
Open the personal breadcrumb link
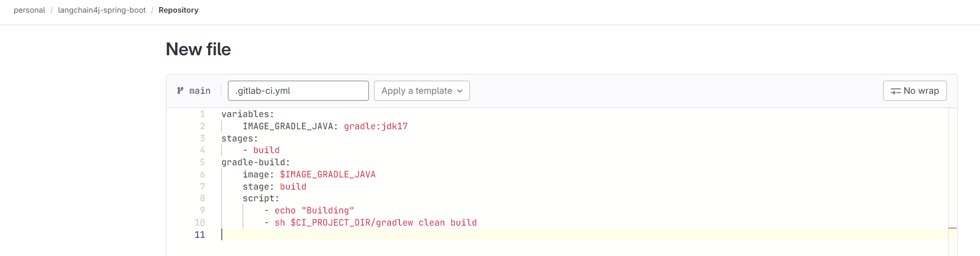tap(29, 10)
